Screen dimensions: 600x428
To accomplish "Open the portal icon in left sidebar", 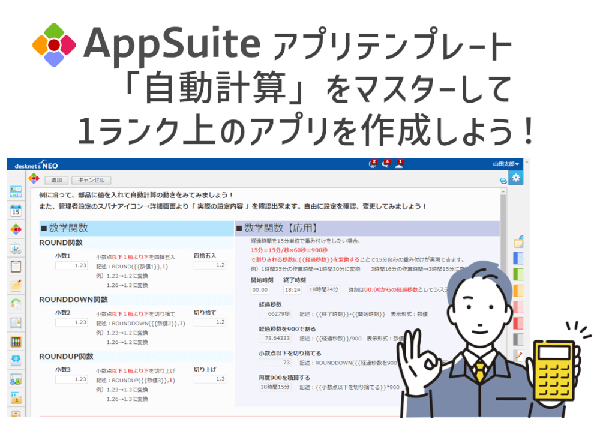I will point(16,192).
